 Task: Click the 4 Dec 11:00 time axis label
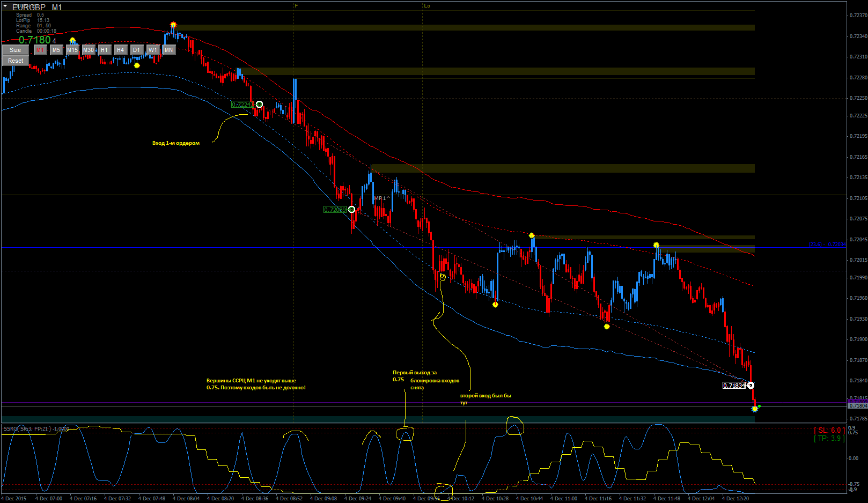[x=564, y=499]
